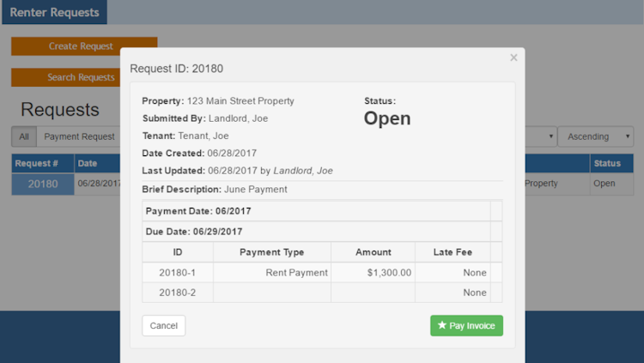Screen dimensions: 644x363
Task: Click the $1,300.00 amount cell
Action: click(373, 273)
